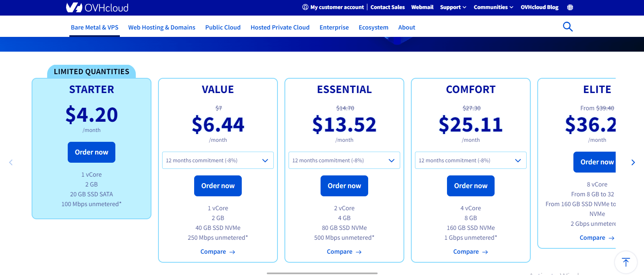Click '20 GB SSD SATA' spec
This screenshot has width=644, height=275.
click(x=92, y=194)
